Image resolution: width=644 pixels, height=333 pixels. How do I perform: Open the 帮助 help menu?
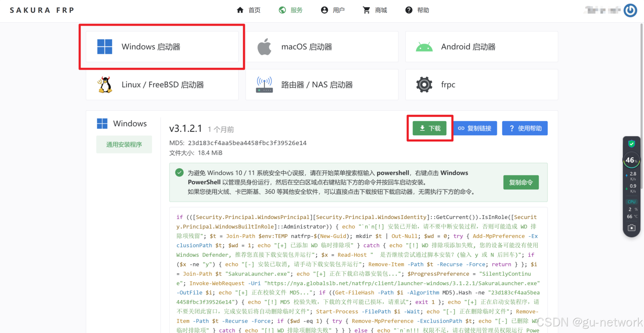pyautogui.click(x=417, y=10)
